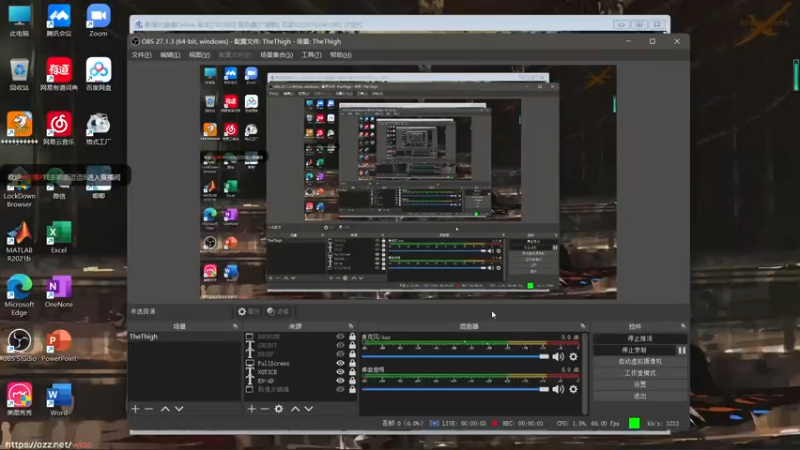Unlock the NOTICE source lock
800x450 pixels.
(x=352, y=372)
